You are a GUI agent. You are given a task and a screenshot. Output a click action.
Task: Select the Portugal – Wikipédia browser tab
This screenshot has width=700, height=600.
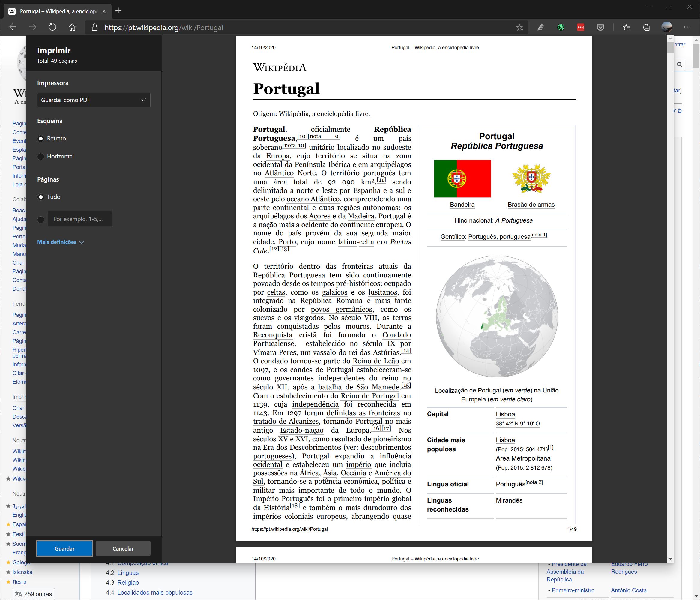coord(57,11)
